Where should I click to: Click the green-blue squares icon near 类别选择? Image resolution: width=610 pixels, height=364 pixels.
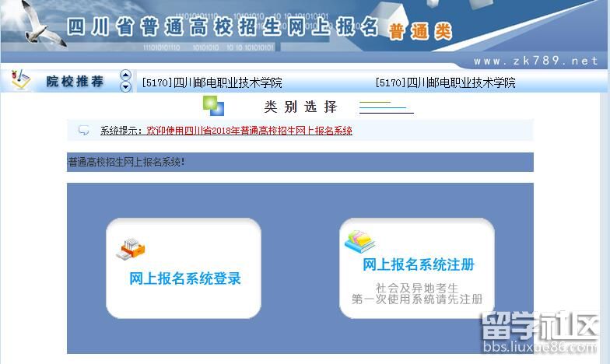[213, 106]
